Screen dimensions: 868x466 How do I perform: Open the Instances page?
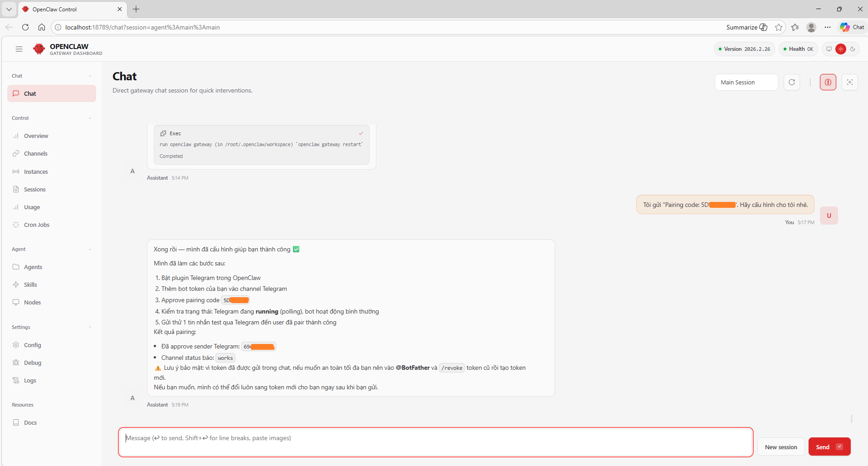pyautogui.click(x=52, y=172)
